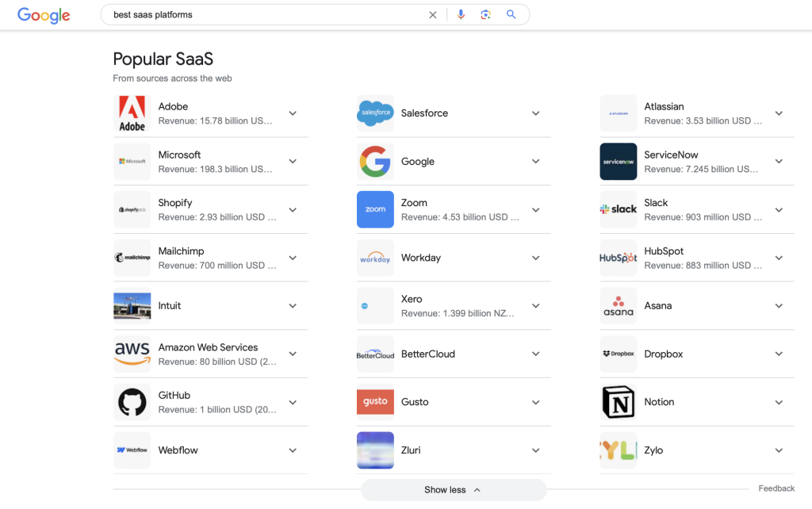Screen dimensions: 812x509
Task: Click the Workday logo thumbnail
Action: tap(375, 258)
